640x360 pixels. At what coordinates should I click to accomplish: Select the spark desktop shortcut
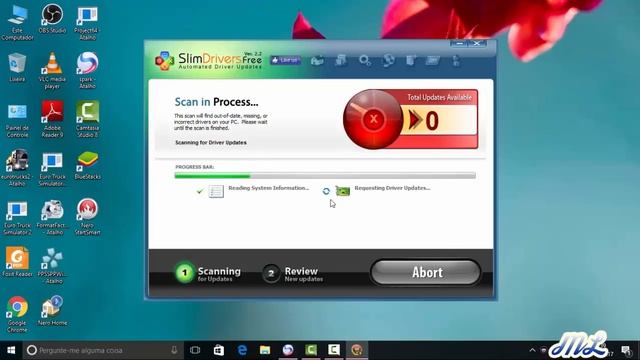(x=87, y=71)
